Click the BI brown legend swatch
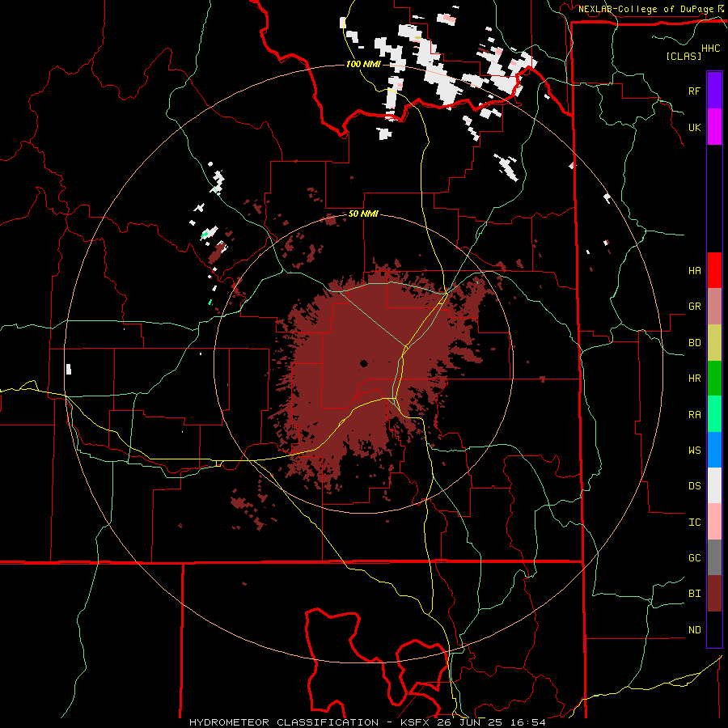This screenshot has height=728, width=728. (x=714, y=594)
